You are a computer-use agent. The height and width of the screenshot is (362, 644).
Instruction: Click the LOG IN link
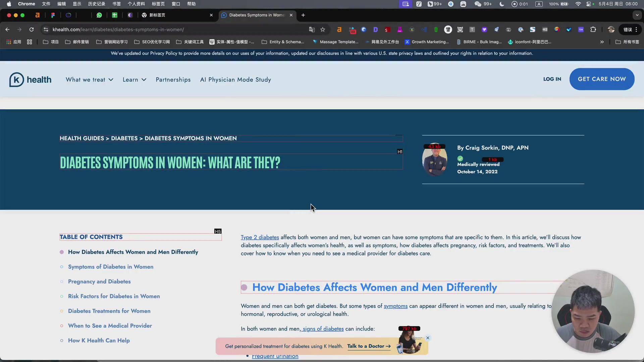tap(552, 79)
